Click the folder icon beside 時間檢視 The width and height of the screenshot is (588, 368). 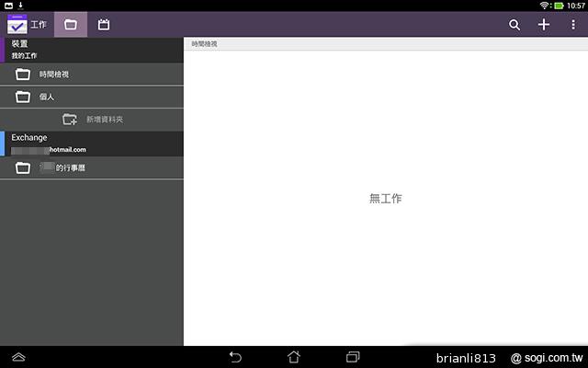(22, 74)
